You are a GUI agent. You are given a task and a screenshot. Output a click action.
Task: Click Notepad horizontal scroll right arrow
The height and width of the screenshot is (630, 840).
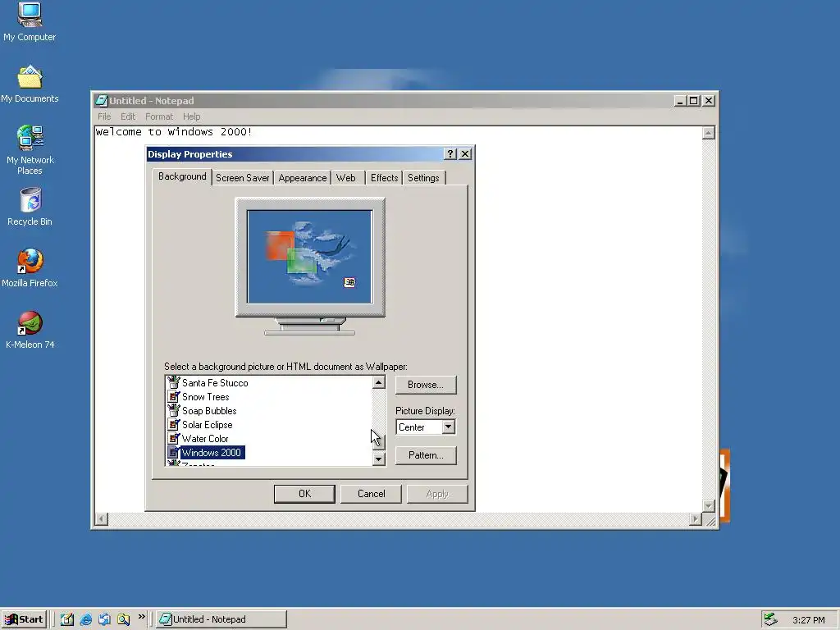pos(696,518)
